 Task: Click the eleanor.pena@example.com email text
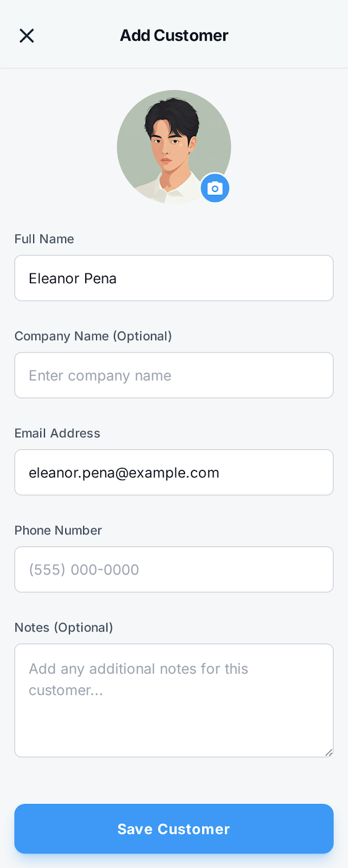(x=124, y=473)
